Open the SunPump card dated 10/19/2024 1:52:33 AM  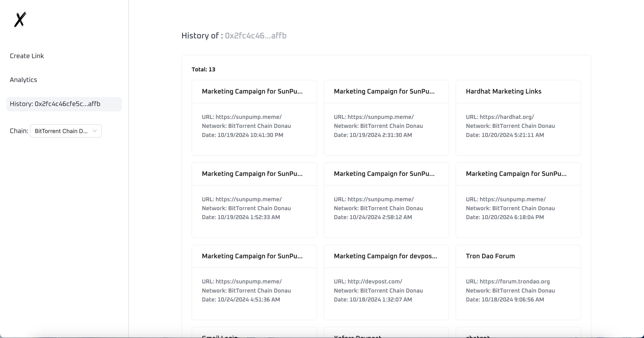[254, 200]
